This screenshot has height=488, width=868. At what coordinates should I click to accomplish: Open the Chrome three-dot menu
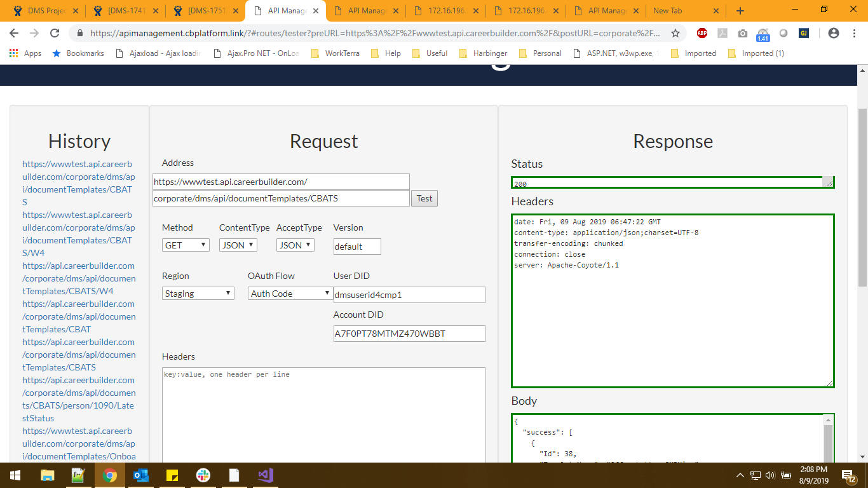853,33
